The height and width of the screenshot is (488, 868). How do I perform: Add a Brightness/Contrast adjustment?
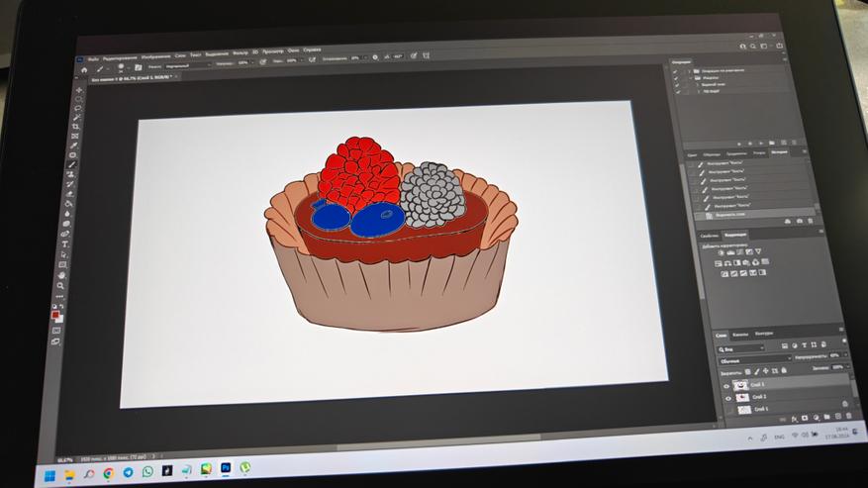(x=721, y=252)
